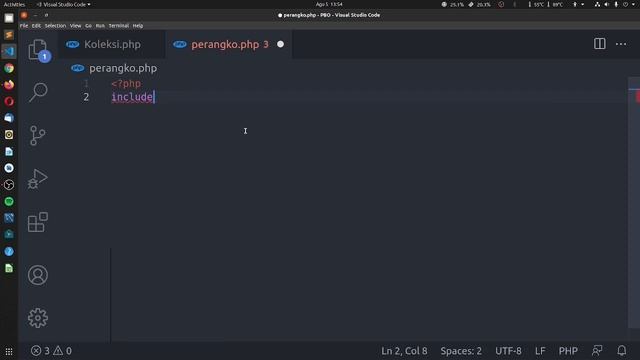640x360 pixels.
Task: Split the editor to the right
Action: coord(600,44)
